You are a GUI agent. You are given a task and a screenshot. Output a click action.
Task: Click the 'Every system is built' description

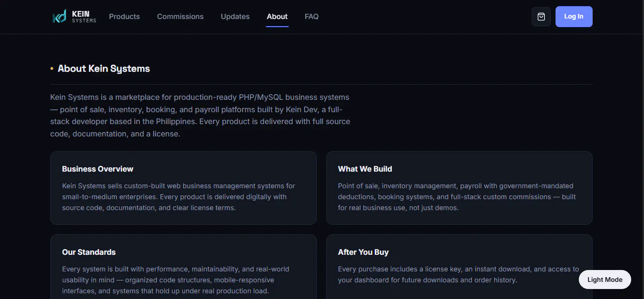(176, 280)
